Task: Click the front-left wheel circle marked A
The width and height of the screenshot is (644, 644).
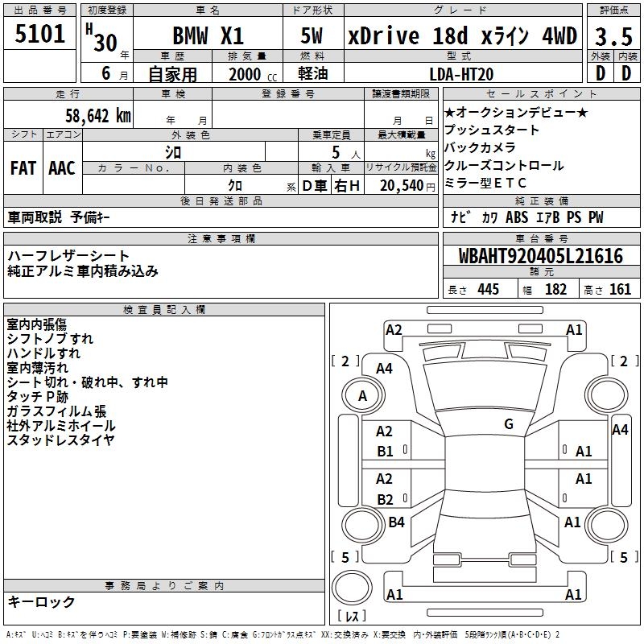Action: [362, 395]
